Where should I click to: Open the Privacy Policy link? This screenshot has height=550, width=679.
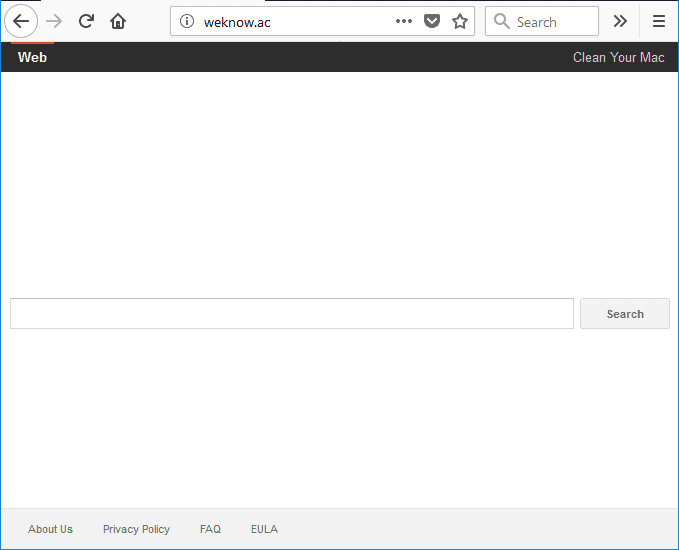click(136, 529)
